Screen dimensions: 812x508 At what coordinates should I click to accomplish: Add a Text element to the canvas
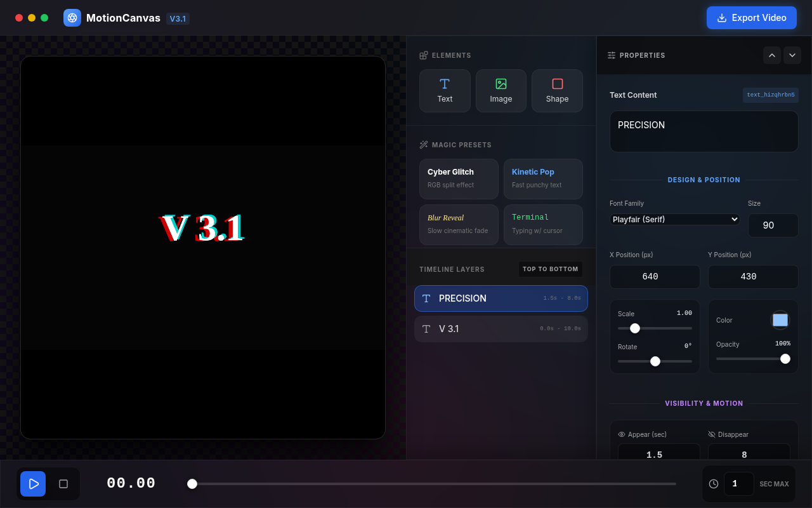click(x=445, y=90)
